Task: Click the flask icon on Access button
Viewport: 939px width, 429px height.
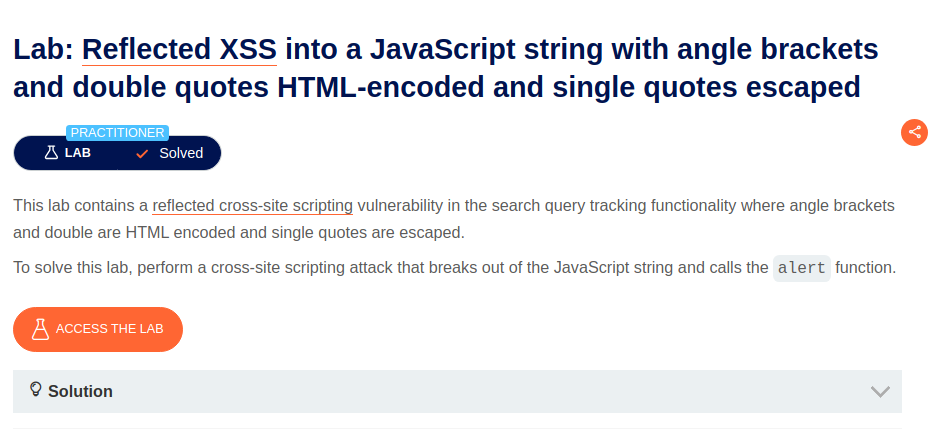Action: (x=40, y=329)
